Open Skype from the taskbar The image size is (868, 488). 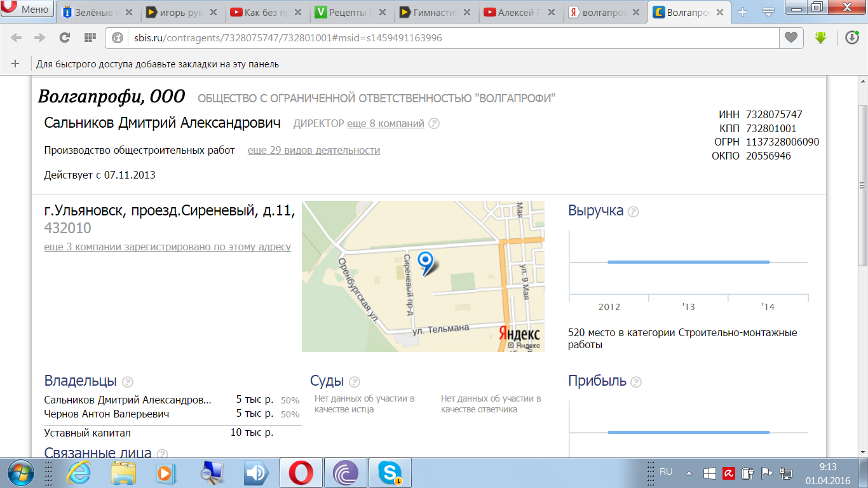pyautogui.click(x=389, y=473)
